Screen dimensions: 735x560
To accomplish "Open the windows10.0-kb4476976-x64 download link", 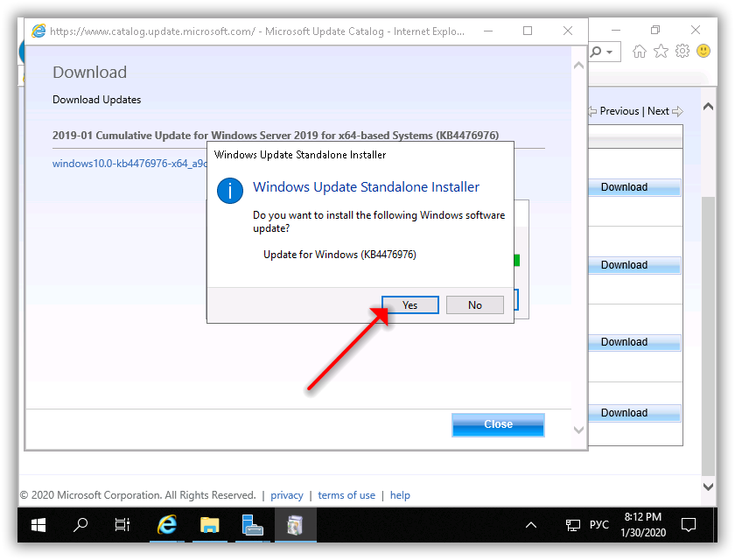I will [x=129, y=164].
